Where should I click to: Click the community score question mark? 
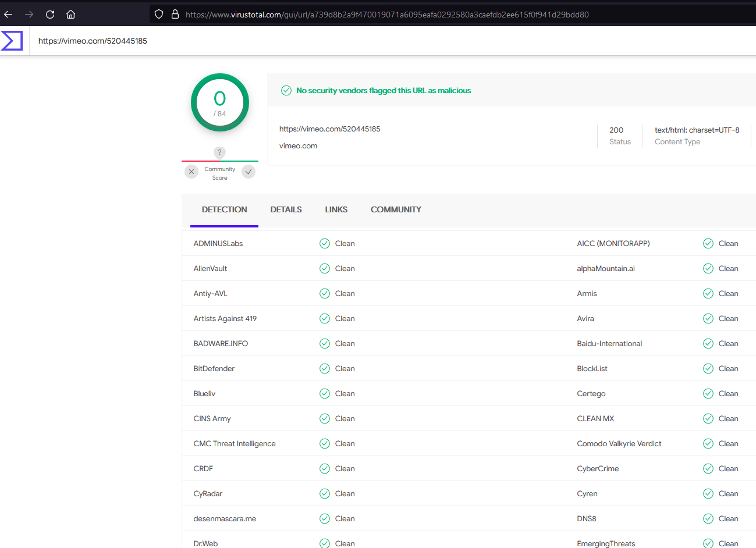coord(219,152)
